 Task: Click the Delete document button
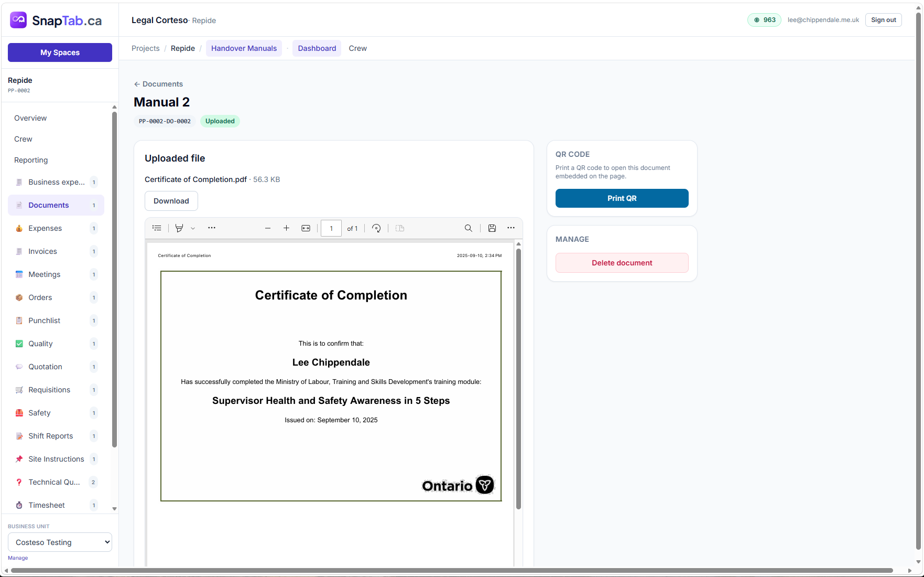pyautogui.click(x=622, y=263)
